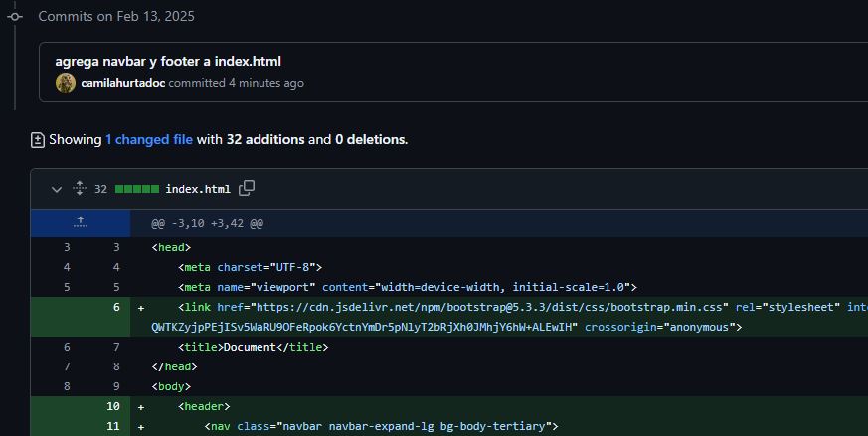Click the meta charset="UTF-8" line
868x436 pixels.
tap(250, 267)
